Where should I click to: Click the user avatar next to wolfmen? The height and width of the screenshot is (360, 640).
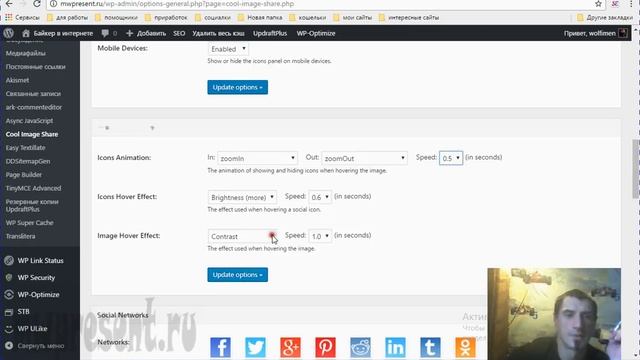click(x=623, y=33)
